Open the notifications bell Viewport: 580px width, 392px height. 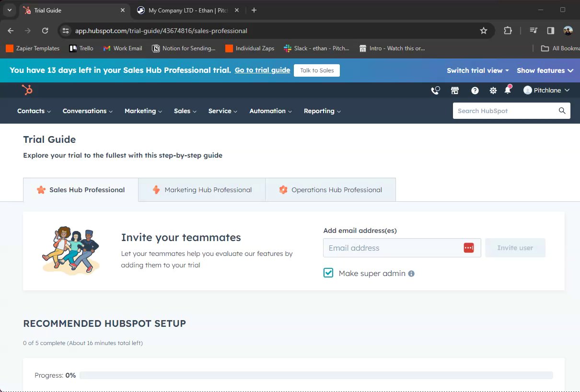pos(508,90)
